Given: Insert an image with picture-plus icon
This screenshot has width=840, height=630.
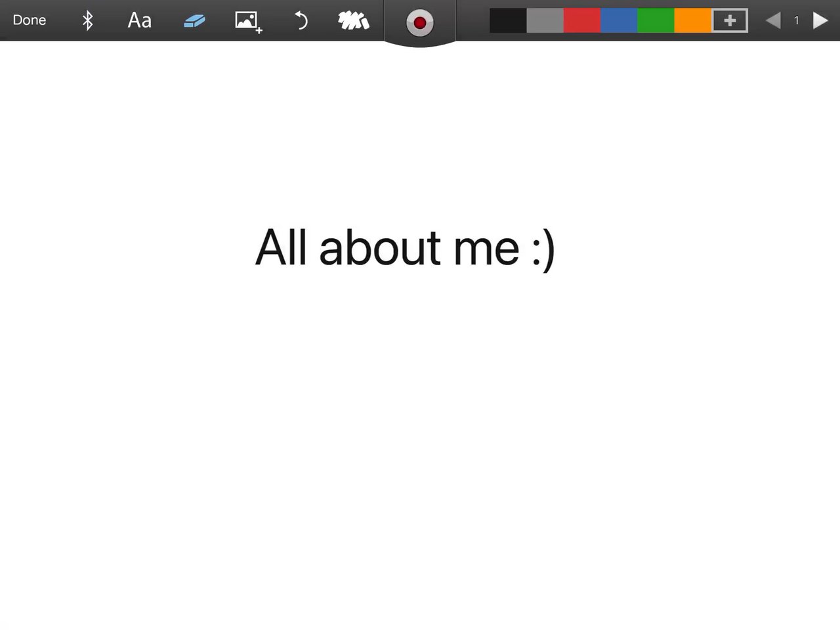Looking at the screenshot, I should click(x=249, y=22).
